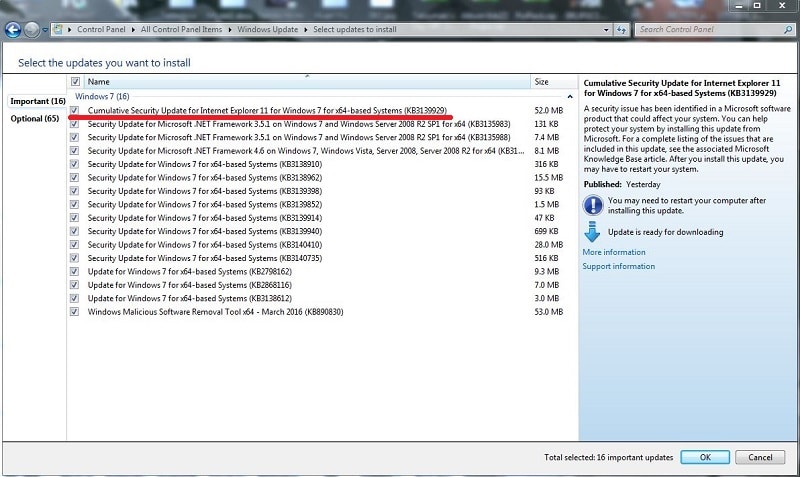The image size is (800, 477).
Task: Select Windows Malicious Software Removal Tool row text
Action: coord(215,312)
